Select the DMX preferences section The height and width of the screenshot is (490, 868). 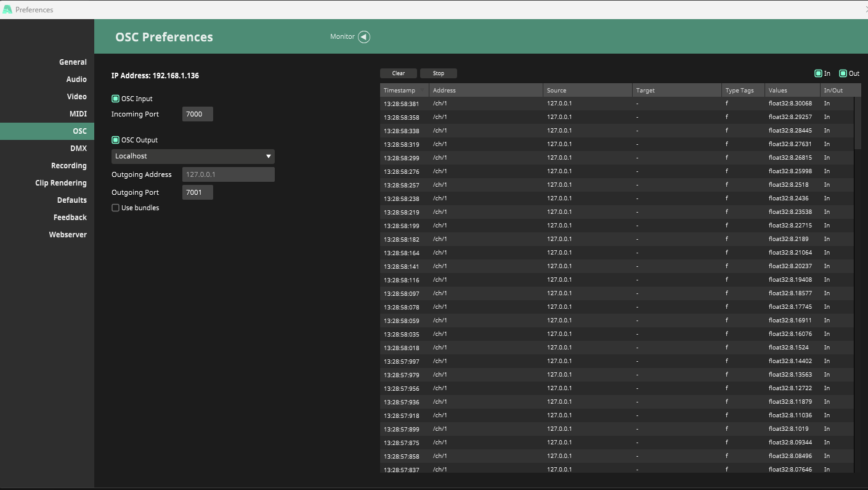[78, 149]
